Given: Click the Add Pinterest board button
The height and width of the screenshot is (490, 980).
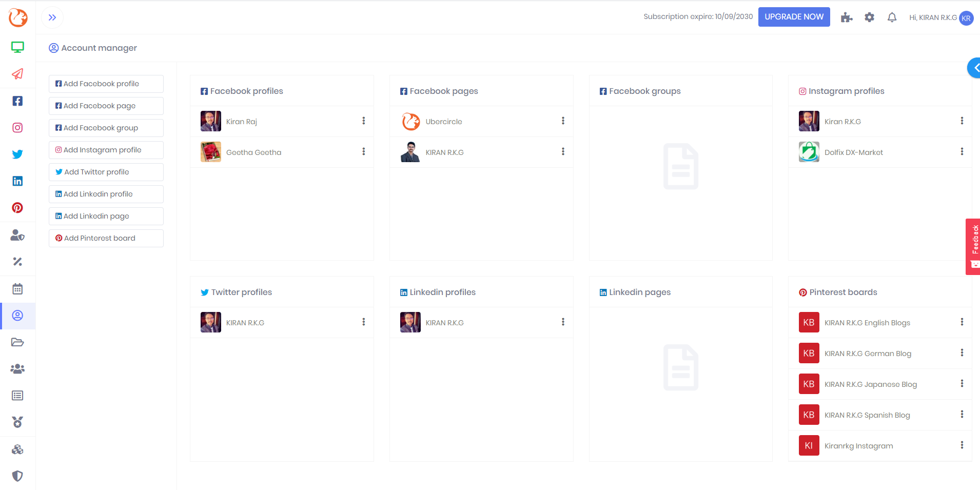Looking at the screenshot, I should click(106, 238).
